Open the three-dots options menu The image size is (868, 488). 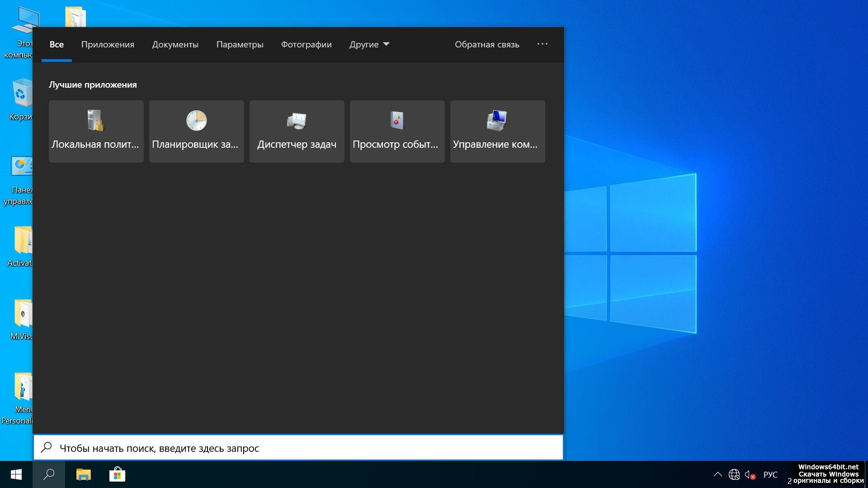tap(542, 44)
